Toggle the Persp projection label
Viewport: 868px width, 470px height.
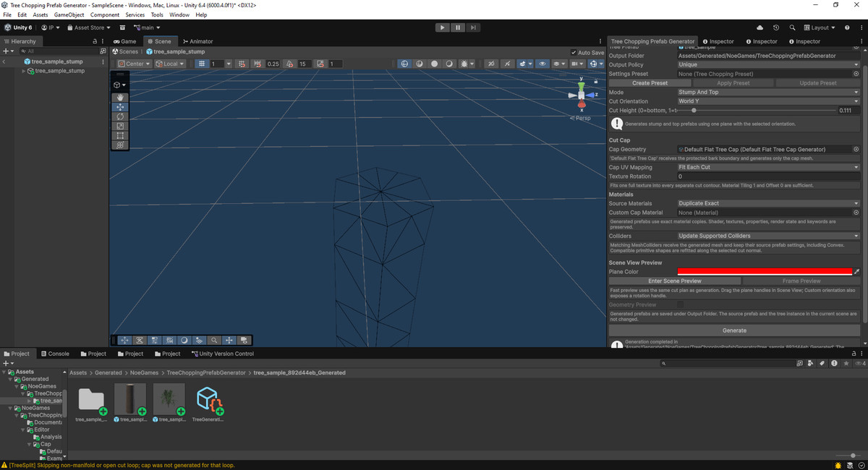(580, 118)
